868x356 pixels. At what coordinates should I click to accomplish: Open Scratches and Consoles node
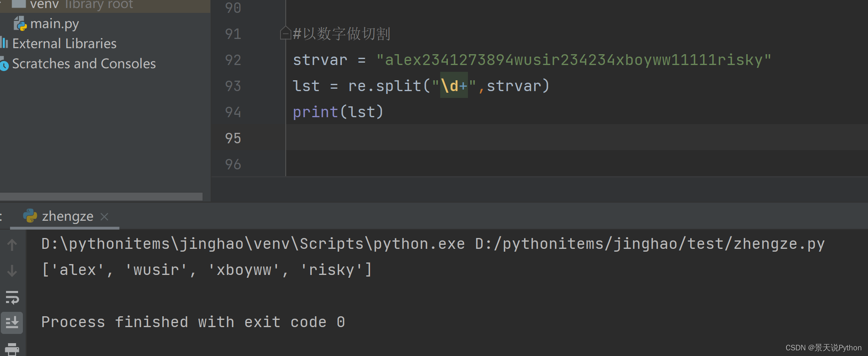[x=84, y=63]
